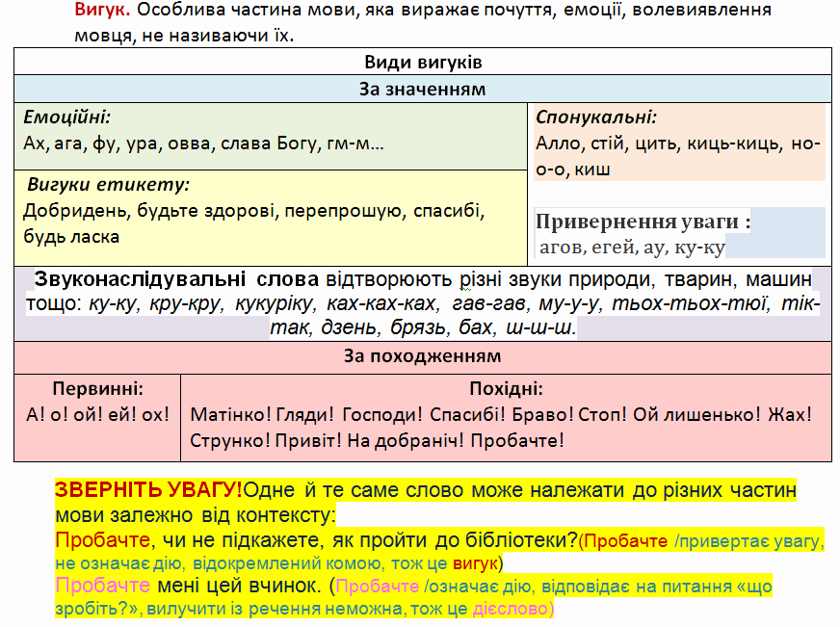Click the table title "Види вигуків"
The width and height of the screenshot is (840, 627).
[423, 62]
